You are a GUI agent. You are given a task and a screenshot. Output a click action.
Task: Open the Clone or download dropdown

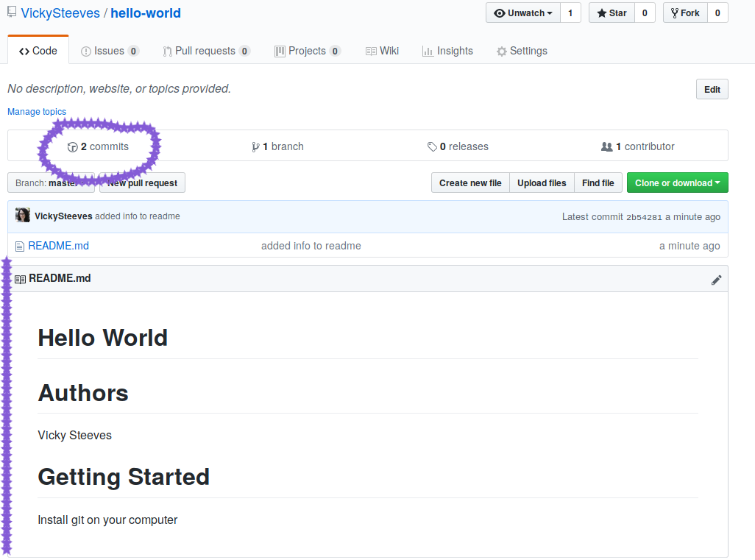tap(678, 183)
